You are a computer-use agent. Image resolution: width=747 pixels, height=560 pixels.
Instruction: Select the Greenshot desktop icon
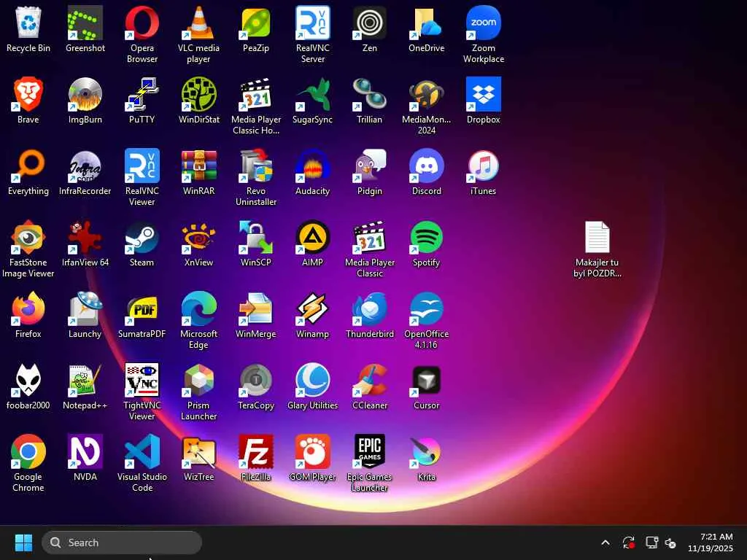click(85, 24)
